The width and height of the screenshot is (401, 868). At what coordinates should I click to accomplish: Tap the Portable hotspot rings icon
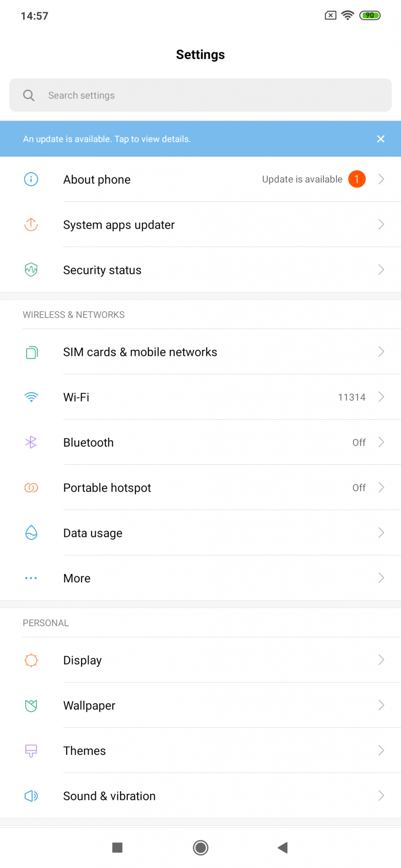[31, 488]
